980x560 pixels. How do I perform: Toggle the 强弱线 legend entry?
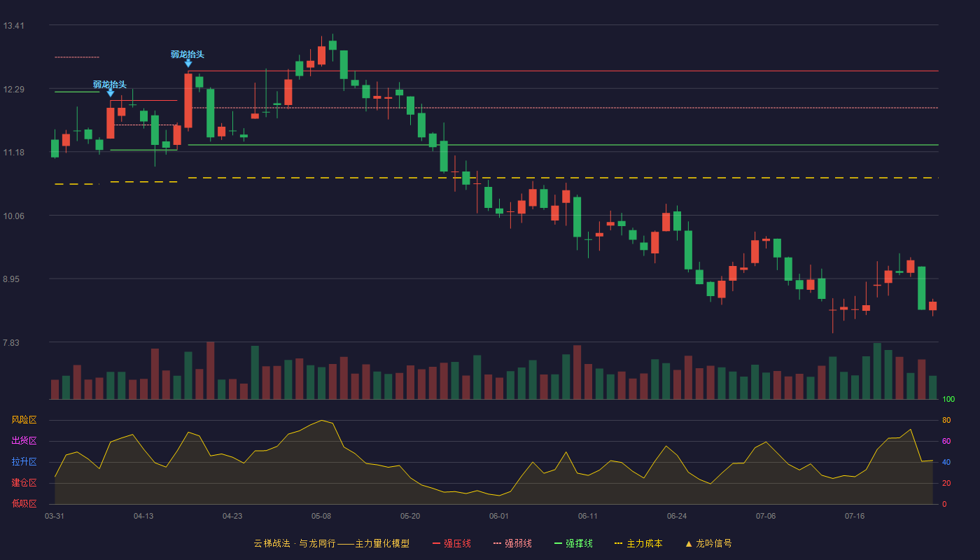tap(512, 543)
